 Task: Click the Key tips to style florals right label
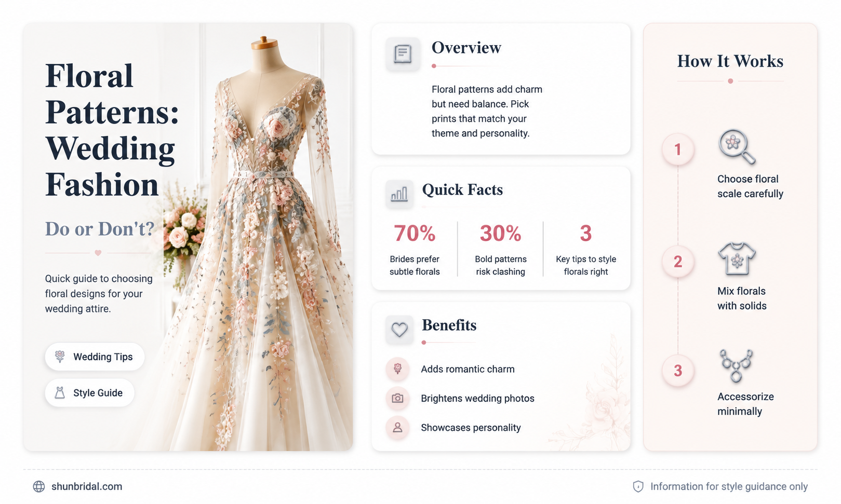pyautogui.click(x=586, y=265)
